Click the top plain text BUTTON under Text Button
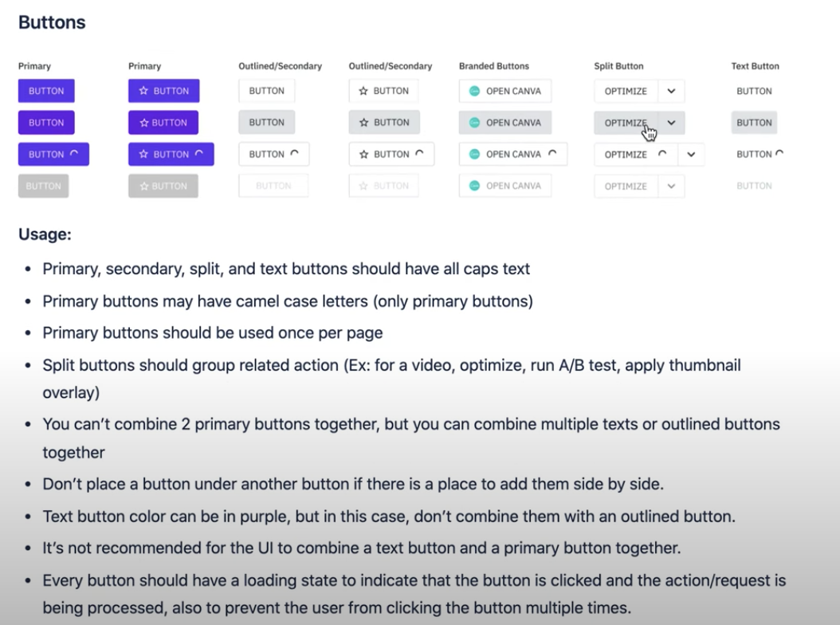The width and height of the screenshot is (840, 625). (x=754, y=91)
